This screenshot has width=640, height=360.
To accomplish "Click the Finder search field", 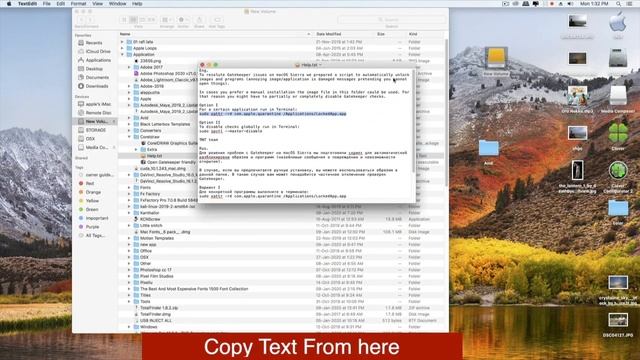I will pos(391,20).
